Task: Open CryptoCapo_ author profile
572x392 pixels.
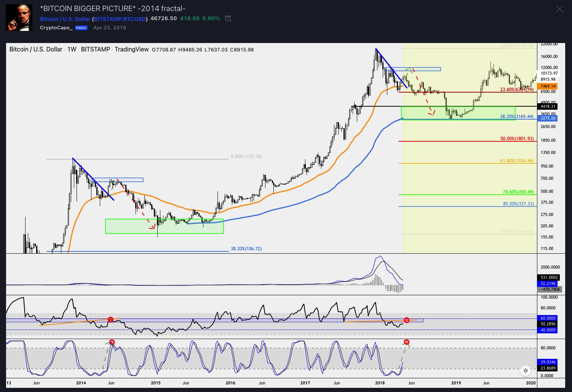Action: pos(56,28)
